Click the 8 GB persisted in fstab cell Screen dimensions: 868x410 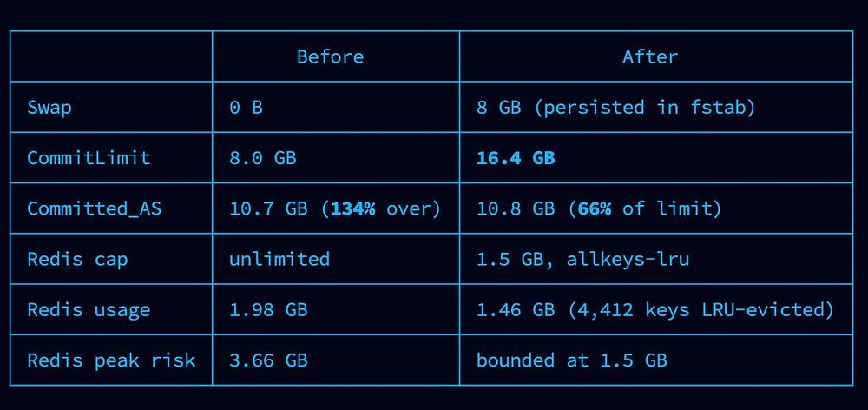615,108
